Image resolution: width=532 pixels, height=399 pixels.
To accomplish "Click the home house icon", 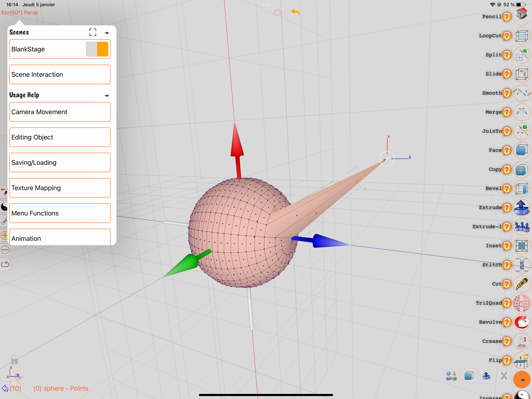I will (x=521, y=13).
